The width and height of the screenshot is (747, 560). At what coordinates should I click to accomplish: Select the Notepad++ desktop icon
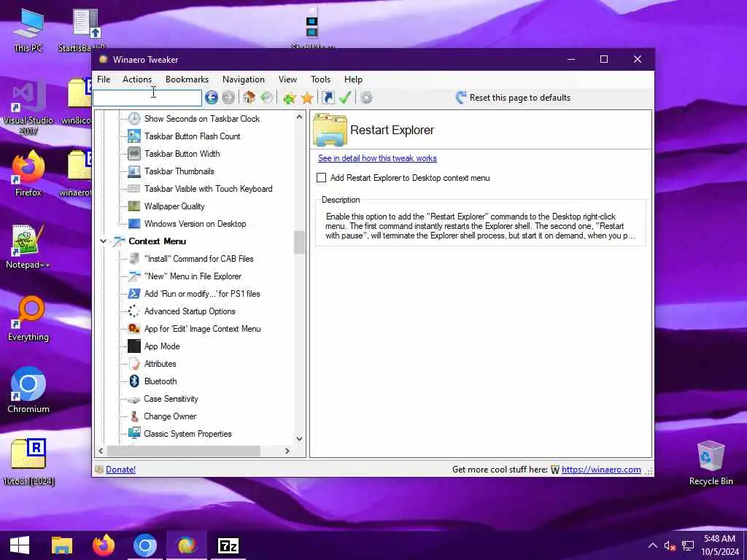[x=28, y=247]
